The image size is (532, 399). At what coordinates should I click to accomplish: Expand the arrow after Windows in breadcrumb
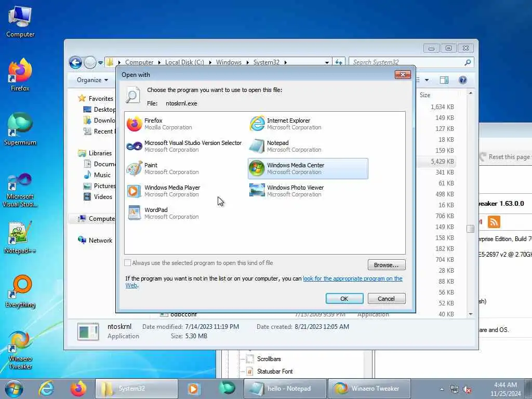tap(247, 62)
